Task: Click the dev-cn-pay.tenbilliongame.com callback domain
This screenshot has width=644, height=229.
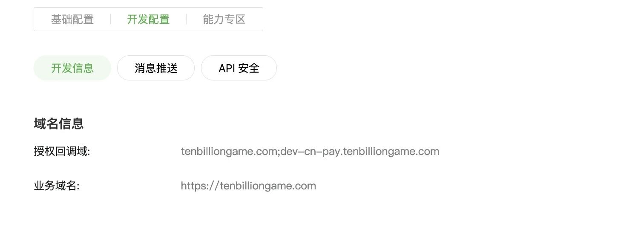Action: 360,152
